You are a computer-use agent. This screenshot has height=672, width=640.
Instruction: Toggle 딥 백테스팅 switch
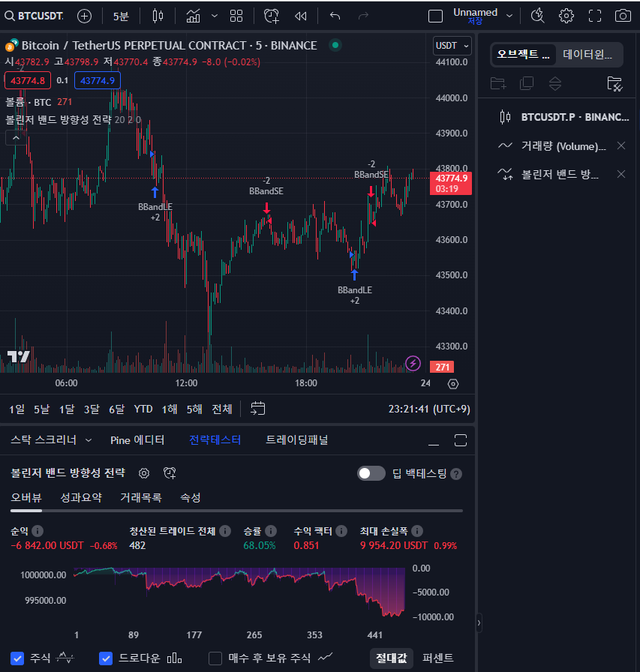point(371,473)
